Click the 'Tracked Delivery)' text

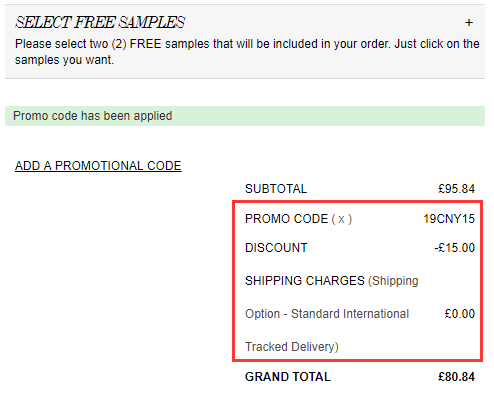pyautogui.click(x=292, y=347)
